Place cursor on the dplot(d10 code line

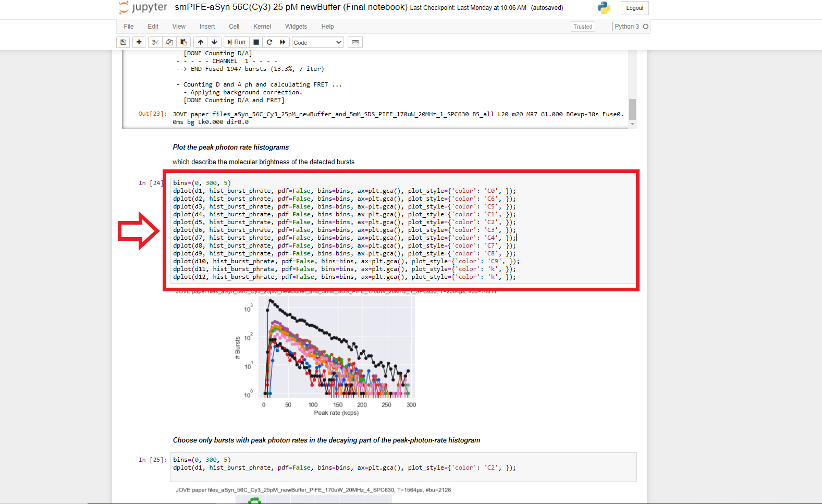347,261
